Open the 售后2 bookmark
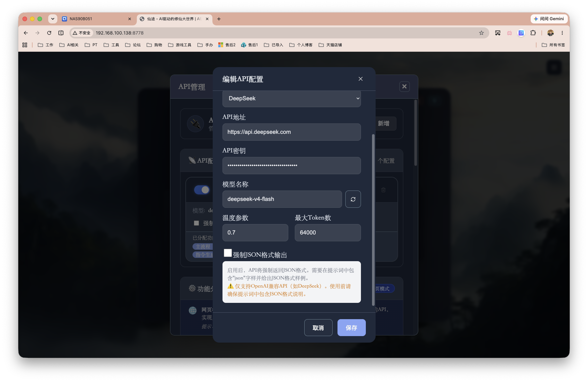Image resolution: width=588 pixels, height=382 pixels. click(x=227, y=45)
